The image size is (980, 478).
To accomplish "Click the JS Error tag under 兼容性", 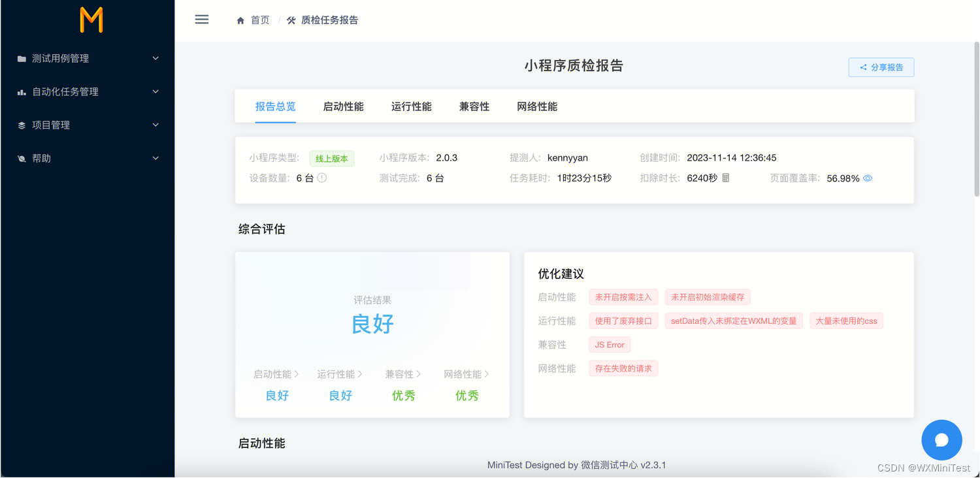I will (609, 344).
